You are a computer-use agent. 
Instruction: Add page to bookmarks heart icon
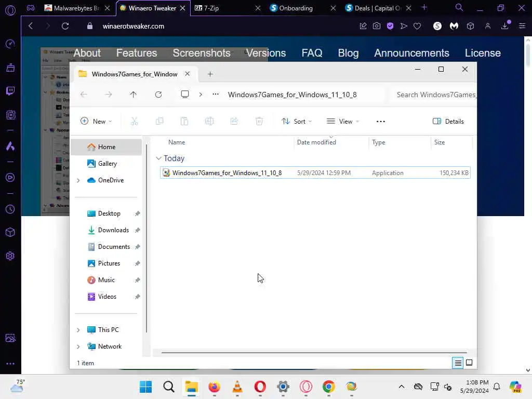point(417,26)
